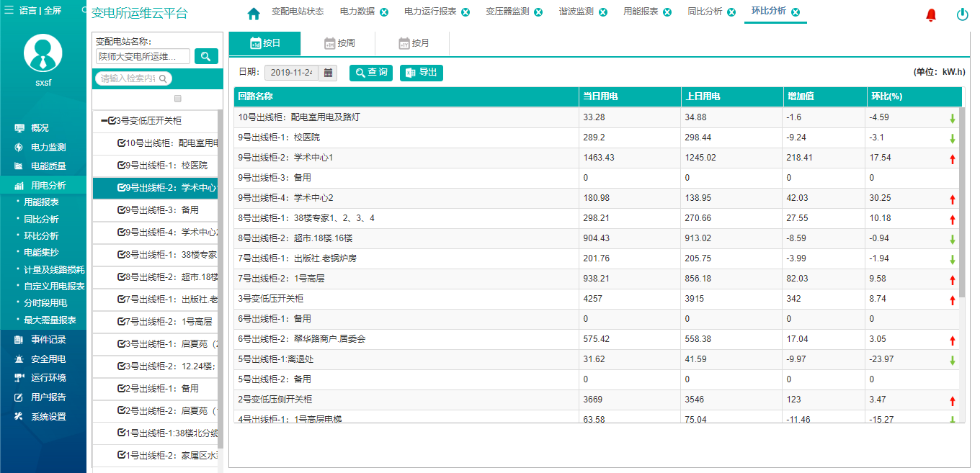
Task: Close the 谐波监测 tab
Action: 602,12
